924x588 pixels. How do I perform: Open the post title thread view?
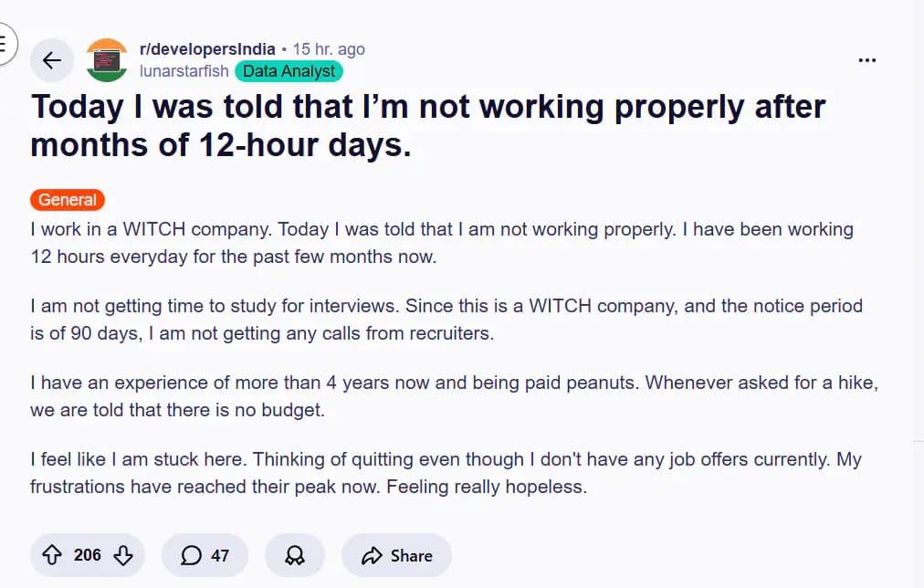(428, 124)
